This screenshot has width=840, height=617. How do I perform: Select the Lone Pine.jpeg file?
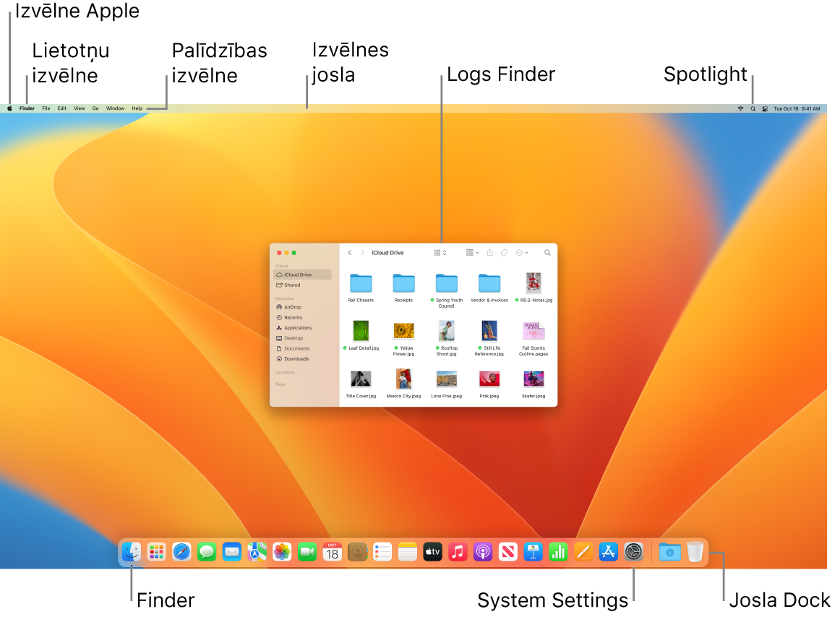click(446, 379)
